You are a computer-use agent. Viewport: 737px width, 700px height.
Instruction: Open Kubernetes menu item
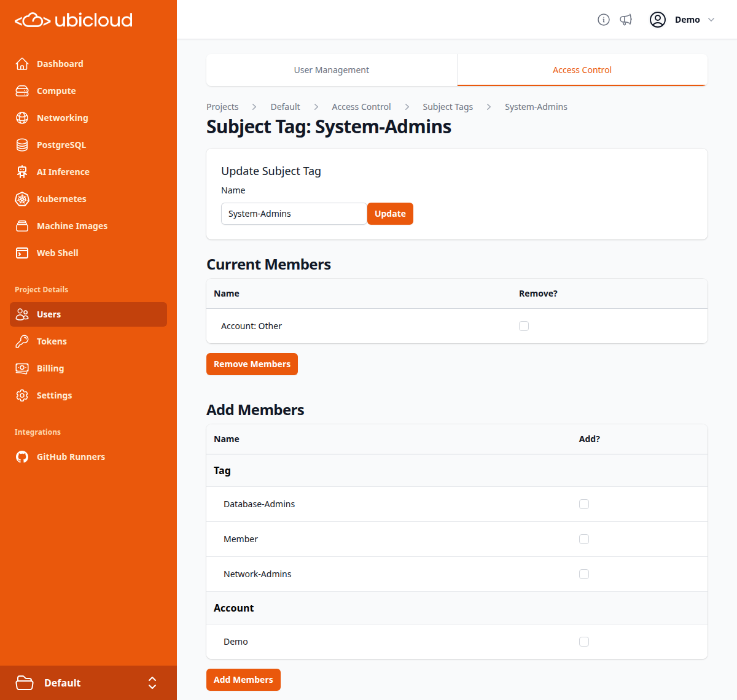88,199
